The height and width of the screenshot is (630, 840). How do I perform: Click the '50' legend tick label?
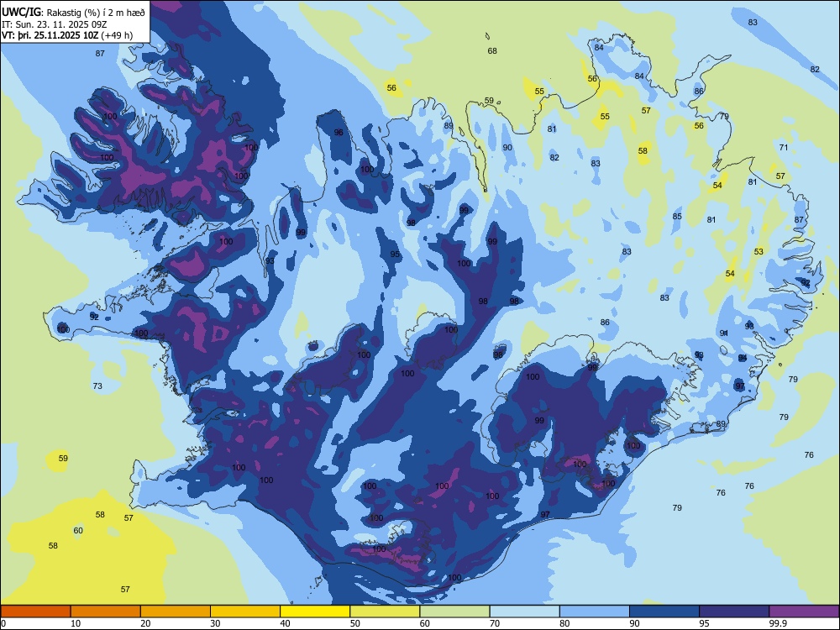tap(354, 623)
